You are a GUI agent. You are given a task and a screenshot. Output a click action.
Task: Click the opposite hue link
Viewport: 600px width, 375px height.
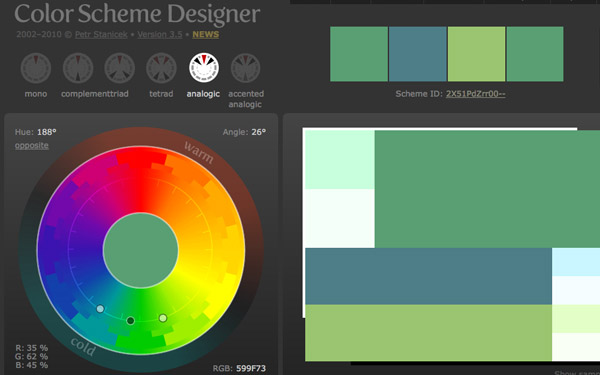[x=32, y=145]
